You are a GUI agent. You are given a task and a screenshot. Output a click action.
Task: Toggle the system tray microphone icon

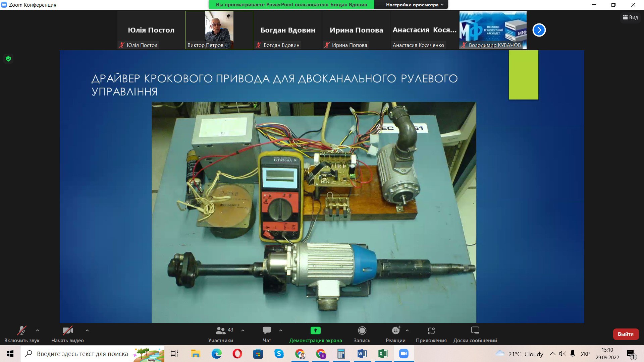tap(573, 354)
